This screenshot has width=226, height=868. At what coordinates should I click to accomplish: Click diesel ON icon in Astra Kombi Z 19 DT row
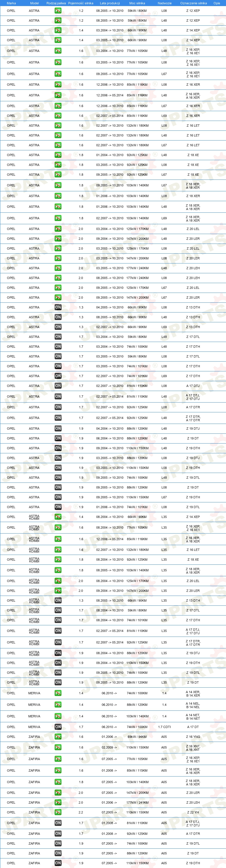pyautogui.click(x=58, y=682)
